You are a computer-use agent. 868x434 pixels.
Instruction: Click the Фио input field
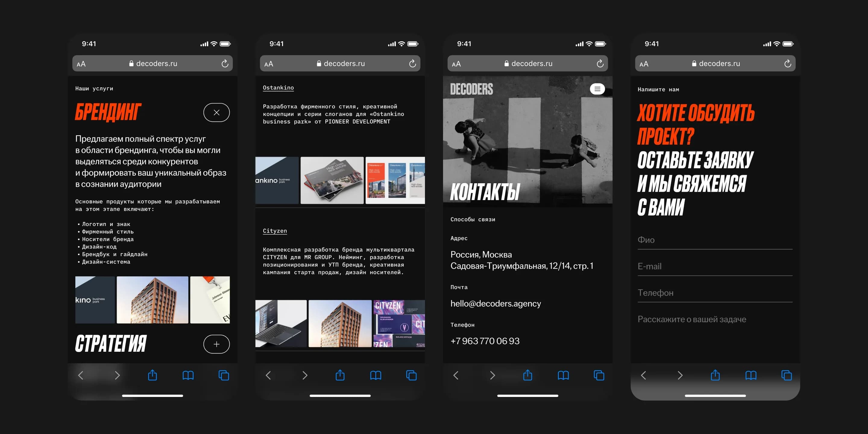714,240
